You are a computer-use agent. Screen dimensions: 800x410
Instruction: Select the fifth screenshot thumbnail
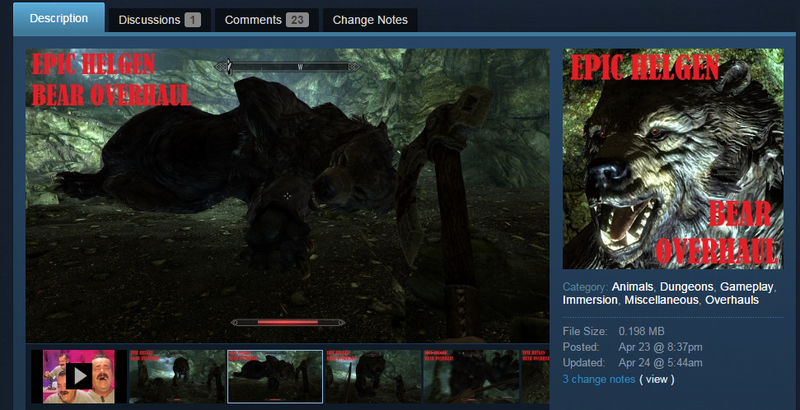(x=471, y=376)
